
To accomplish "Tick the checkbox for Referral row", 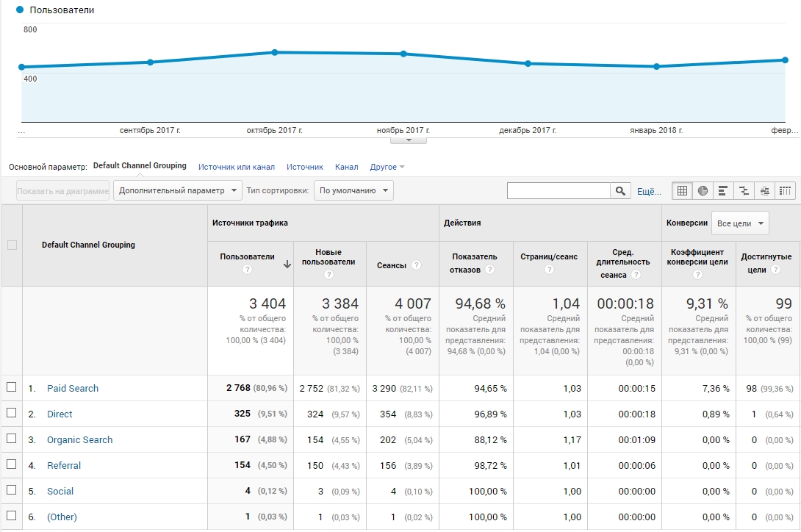I will [x=11, y=464].
